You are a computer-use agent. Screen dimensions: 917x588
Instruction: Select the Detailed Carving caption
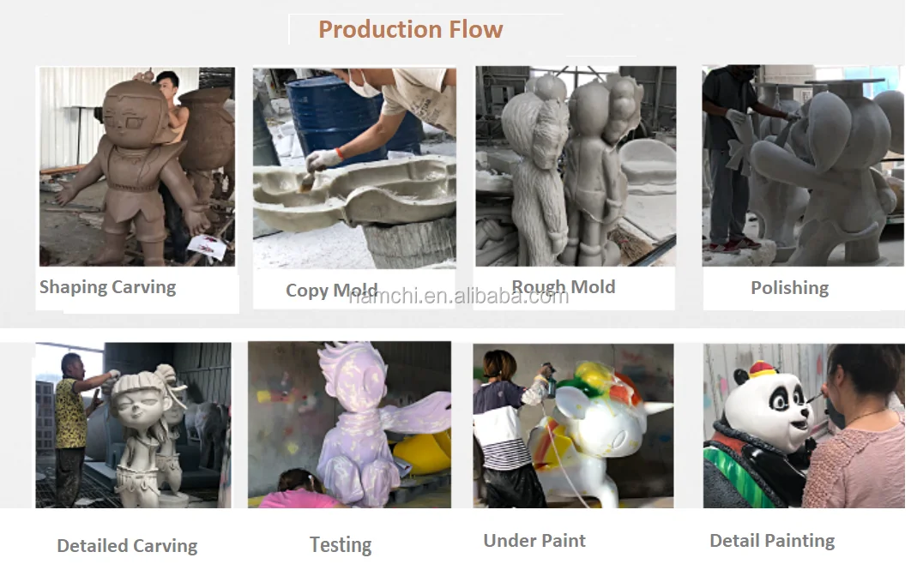(x=127, y=545)
